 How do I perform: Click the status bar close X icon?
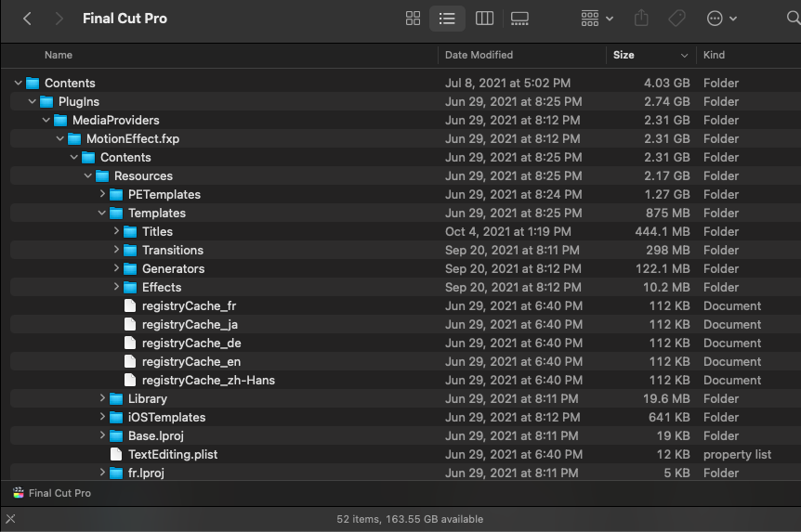click(11, 519)
